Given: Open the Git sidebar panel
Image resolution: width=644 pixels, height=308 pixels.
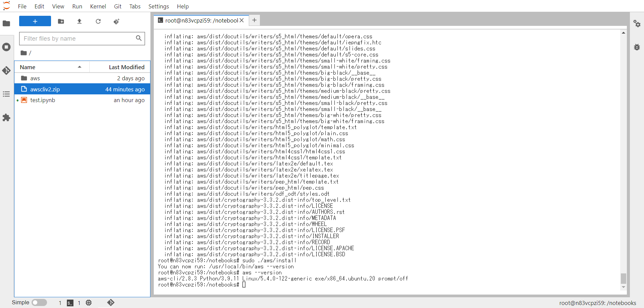Looking at the screenshot, I should 6,71.
